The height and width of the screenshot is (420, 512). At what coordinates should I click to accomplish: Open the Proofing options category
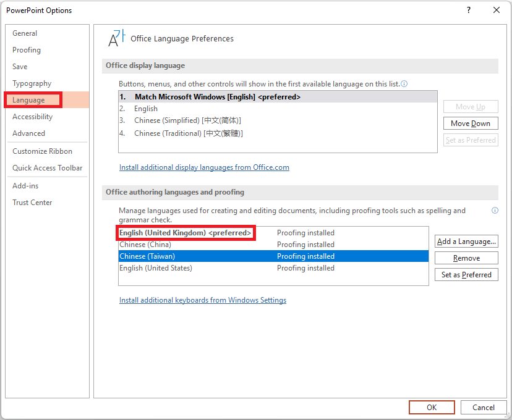point(48,50)
